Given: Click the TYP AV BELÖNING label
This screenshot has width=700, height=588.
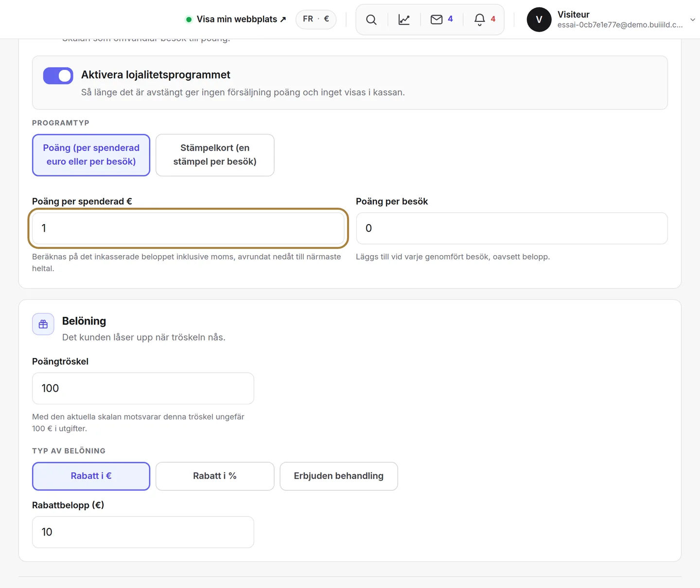Looking at the screenshot, I should point(69,451).
